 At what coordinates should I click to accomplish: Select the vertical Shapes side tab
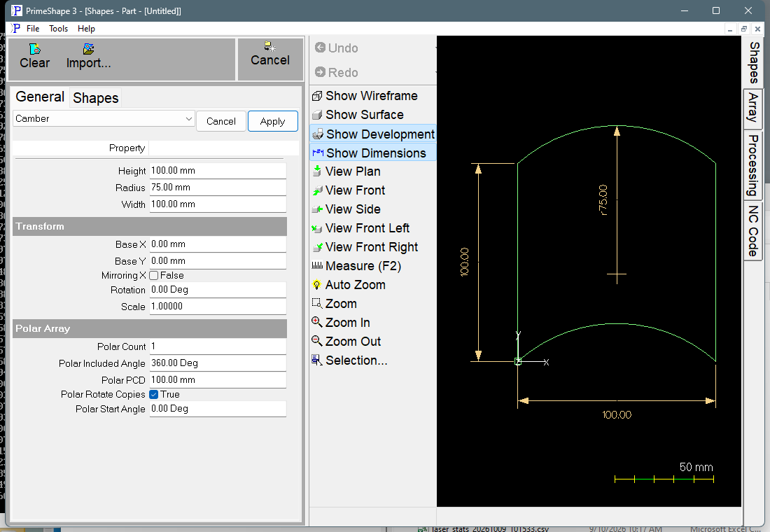pyautogui.click(x=754, y=62)
